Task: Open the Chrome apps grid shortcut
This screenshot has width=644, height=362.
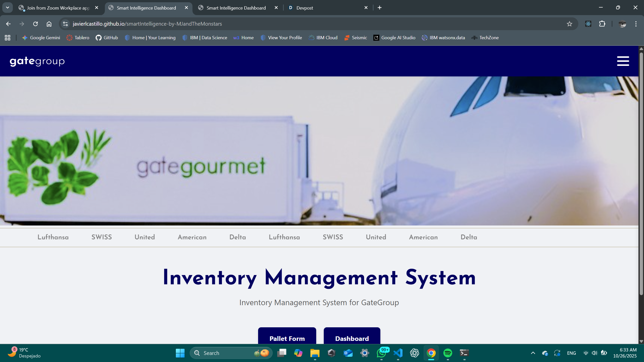Action: pyautogui.click(x=8, y=38)
